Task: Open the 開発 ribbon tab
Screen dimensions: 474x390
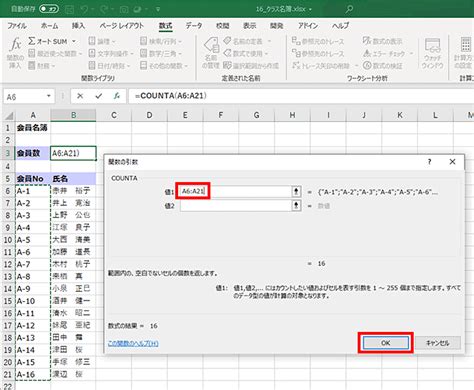Action: (x=276, y=26)
